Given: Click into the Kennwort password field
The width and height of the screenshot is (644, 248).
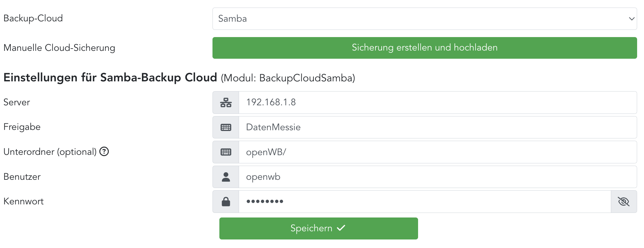Looking at the screenshot, I should pyautogui.click(x=424, y=202).
